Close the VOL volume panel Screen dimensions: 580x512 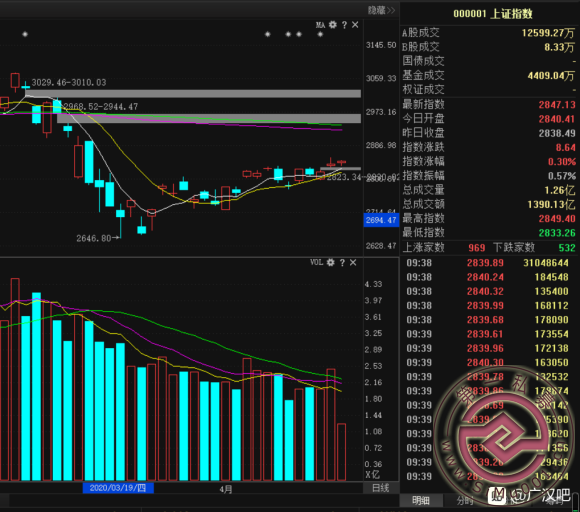click(x=353, y=262)
